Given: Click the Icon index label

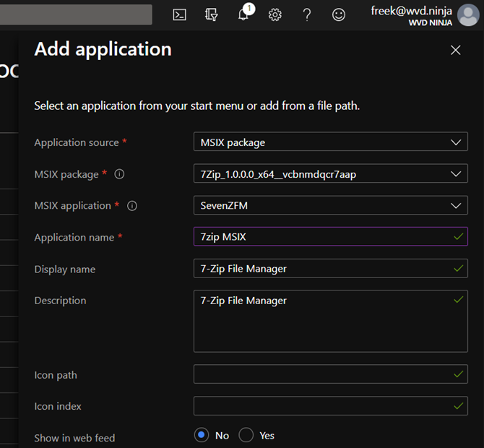Looking at the screenshot, I should pyautogui.click(x=58, y=406).
